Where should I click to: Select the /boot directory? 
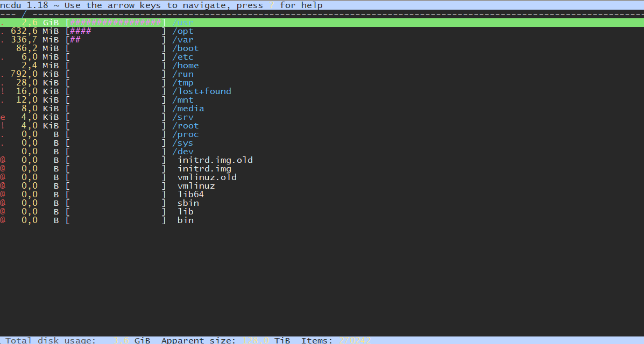(x=185, y=48)
